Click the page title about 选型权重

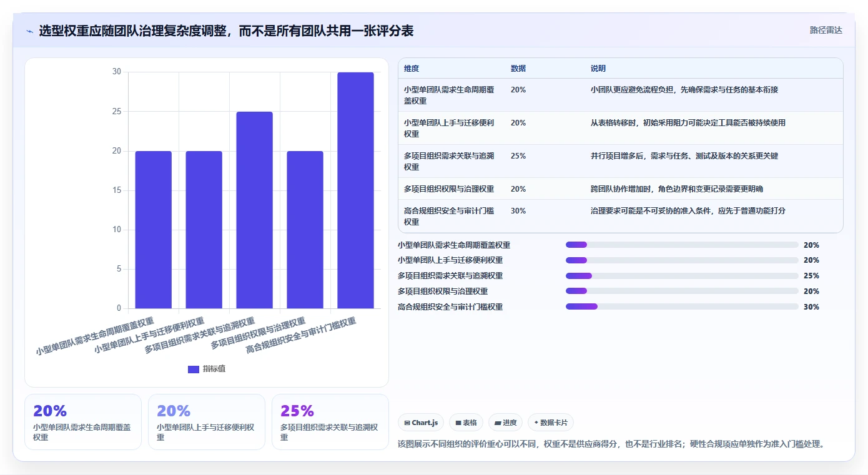(x=226, y=31)
